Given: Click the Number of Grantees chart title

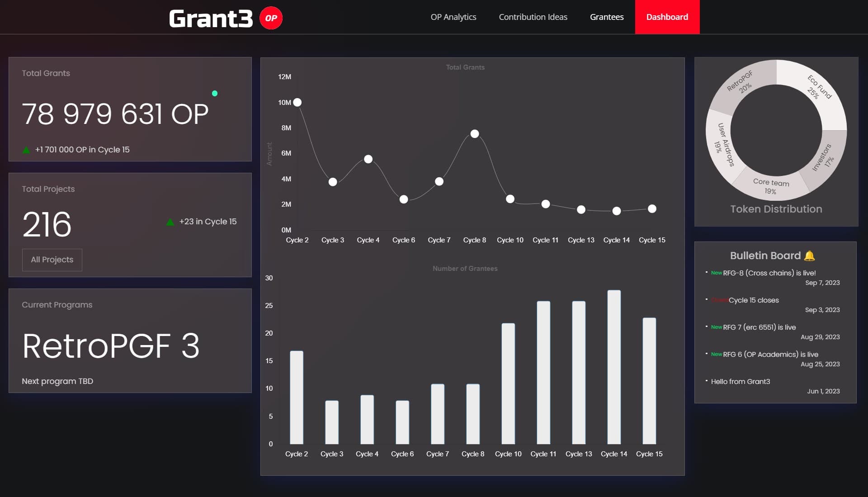Looking at the screenshot, I should [x=465, y=269].
